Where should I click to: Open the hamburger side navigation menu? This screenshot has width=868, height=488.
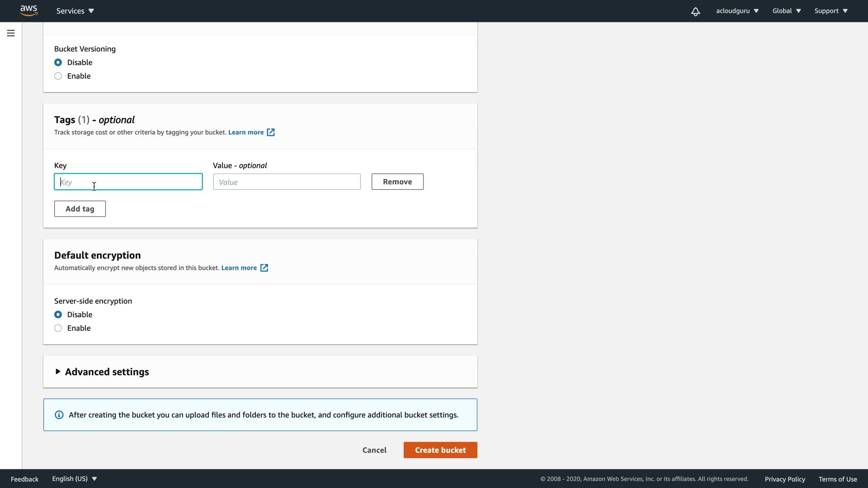coord(11,33)
